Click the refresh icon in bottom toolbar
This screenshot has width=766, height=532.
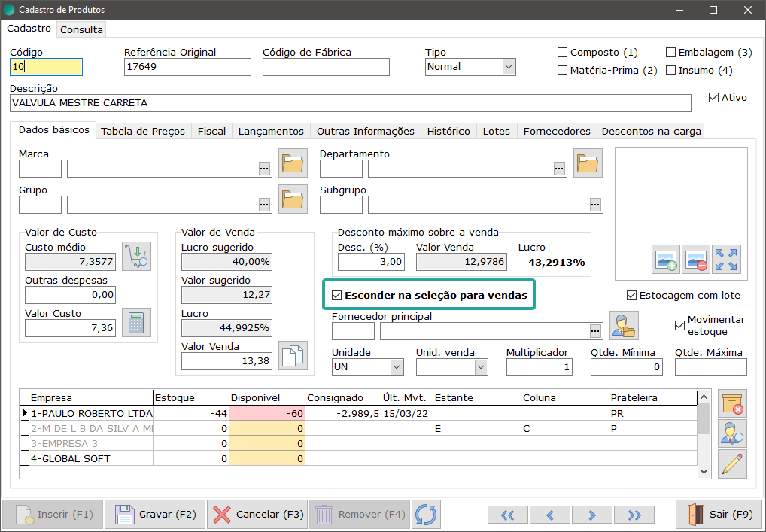click(x=426, y=515)
